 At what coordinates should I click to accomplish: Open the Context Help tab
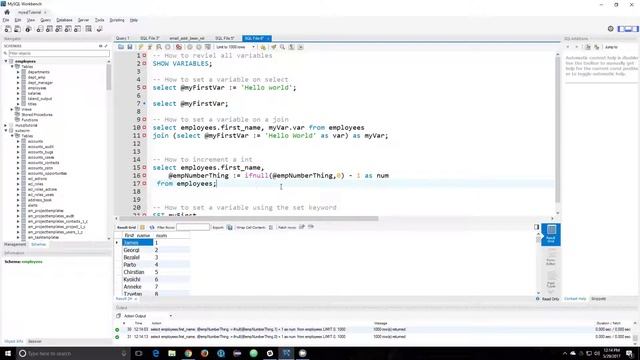pyautogui.click(x=575, y=299)
